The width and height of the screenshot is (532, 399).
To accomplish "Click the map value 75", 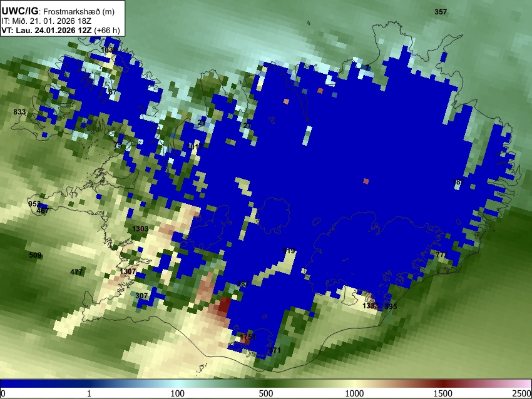I will pyautogui.click(x=118, y=145).
